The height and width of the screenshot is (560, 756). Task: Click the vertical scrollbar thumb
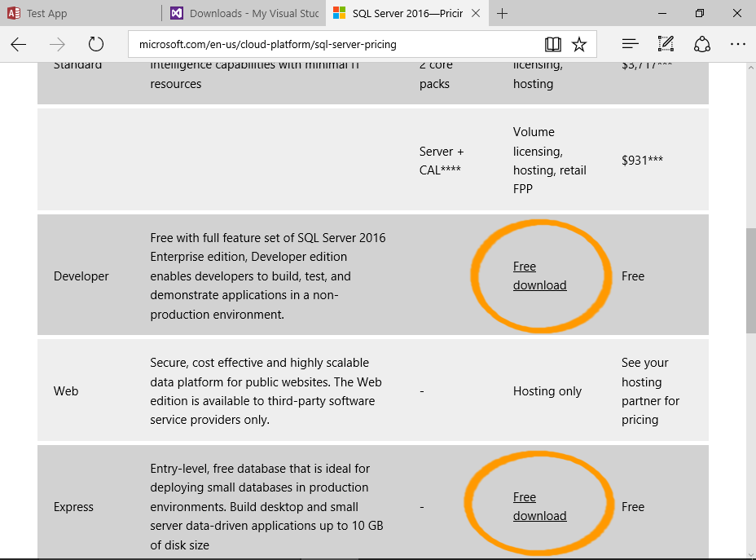tap(750, 280)
